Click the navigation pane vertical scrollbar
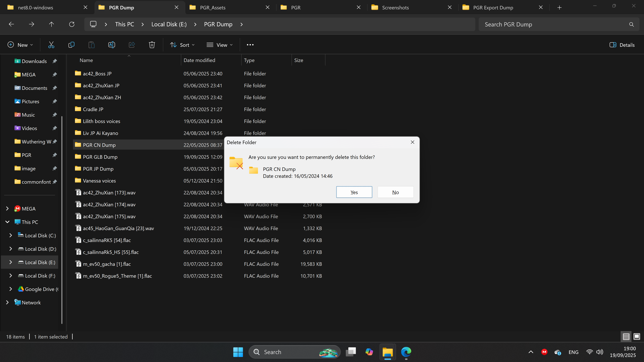 click(x=62, y=220)
